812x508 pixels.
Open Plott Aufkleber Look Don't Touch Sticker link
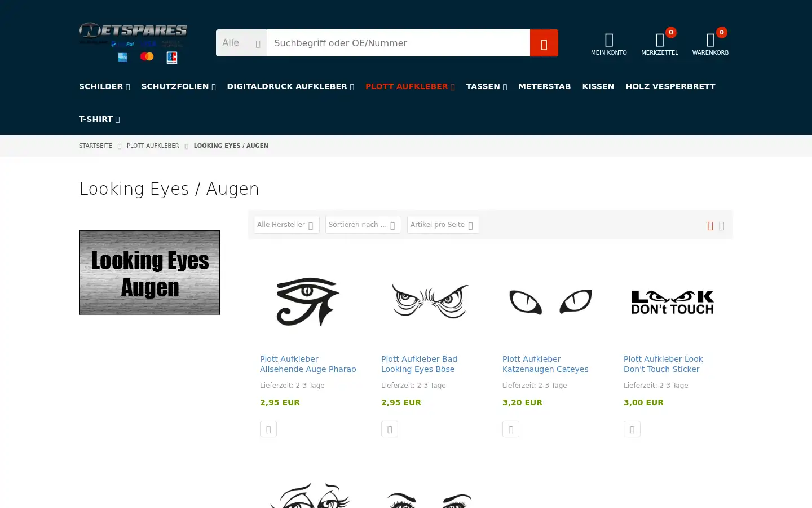[663, 364]
